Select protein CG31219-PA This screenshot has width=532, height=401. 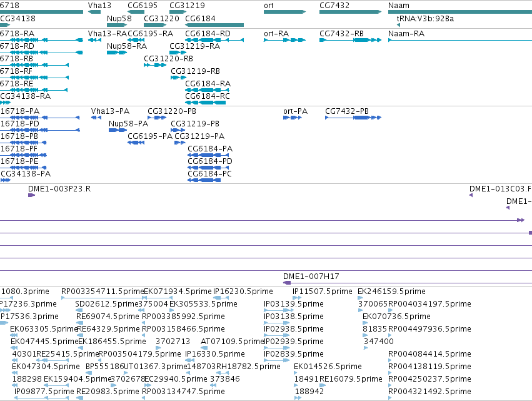(x=179, y=143)
